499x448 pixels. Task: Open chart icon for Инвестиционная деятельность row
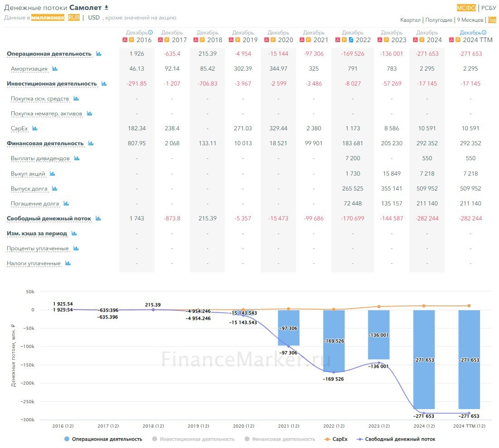tap(104, 84)
